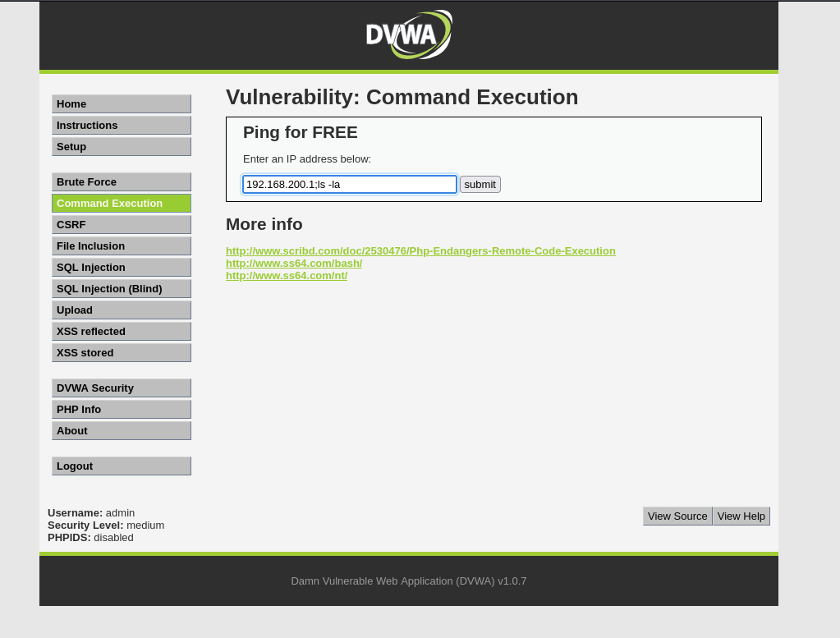Click 'Vulnerability: Command Execution' heading
Screen dimensions: 840x638
click(x=402, y=98)
